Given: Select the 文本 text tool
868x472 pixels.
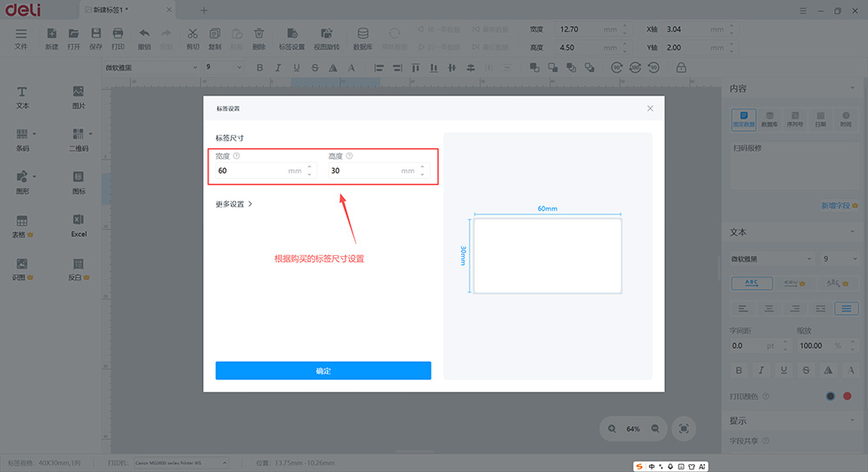Looking at the screenshot, I should [23, 97].
